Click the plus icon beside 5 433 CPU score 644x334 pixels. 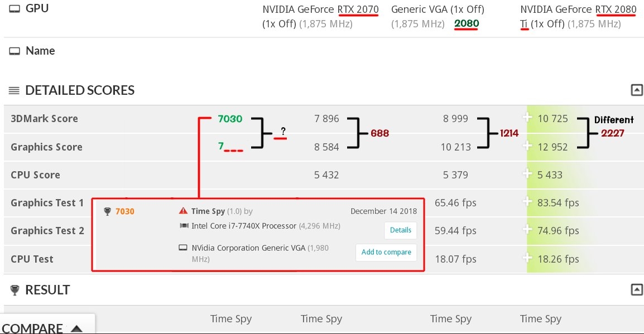(x=527, y=174)
